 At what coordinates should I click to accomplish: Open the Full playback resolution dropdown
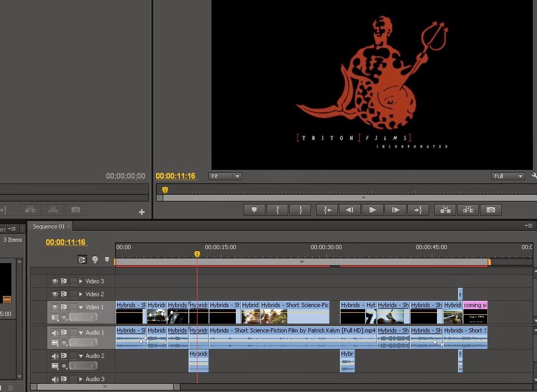508,176
